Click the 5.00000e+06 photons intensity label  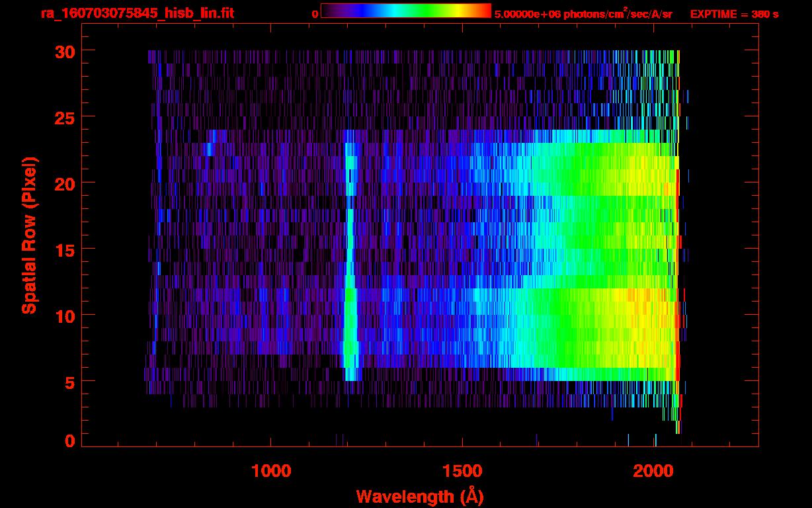pyautogui.click(x=583, y=14)
